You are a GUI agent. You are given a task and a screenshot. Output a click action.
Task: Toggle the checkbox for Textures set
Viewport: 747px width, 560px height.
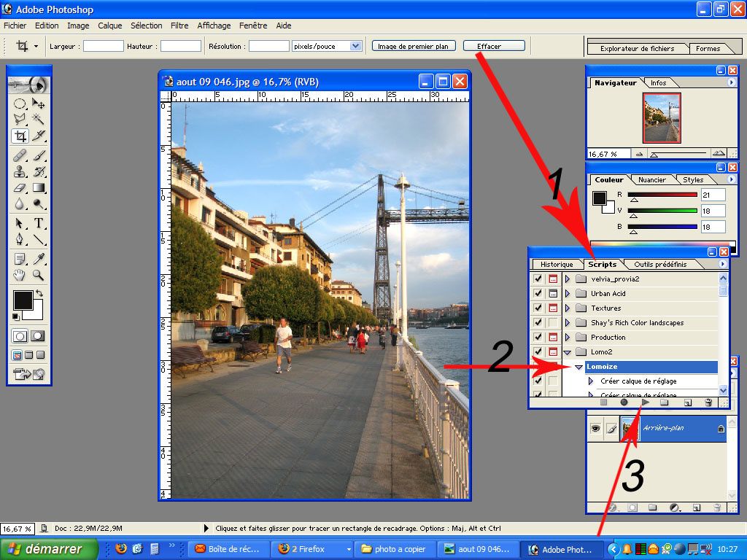coord(538,308)
